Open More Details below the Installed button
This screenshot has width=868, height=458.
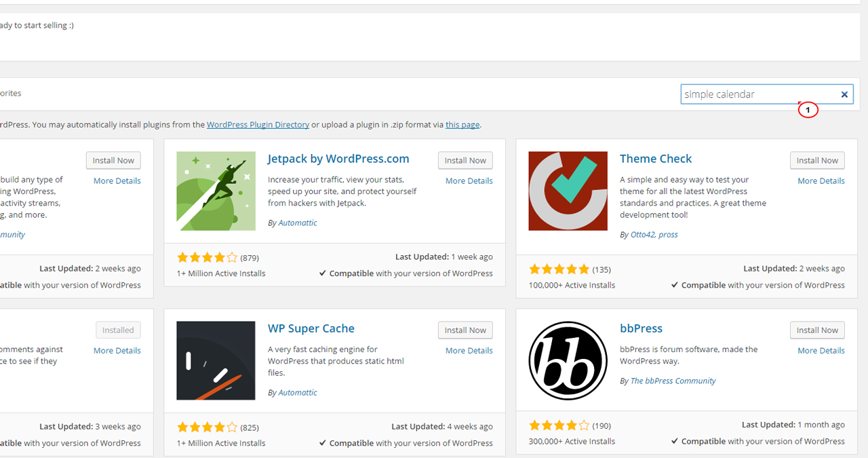[x=117, y=350]
